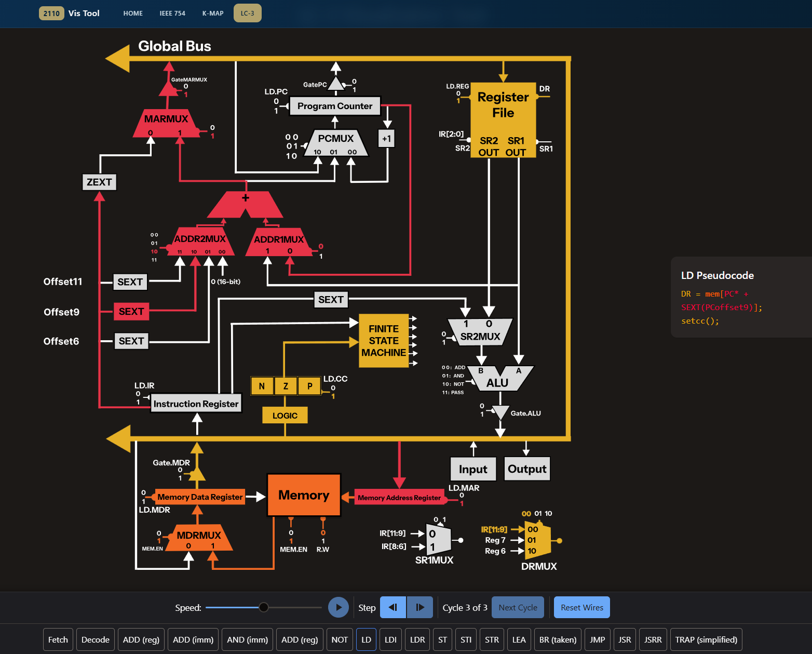Click the Next Cycle button
This screenshot has height=654, width=812.
click(518, 607)
